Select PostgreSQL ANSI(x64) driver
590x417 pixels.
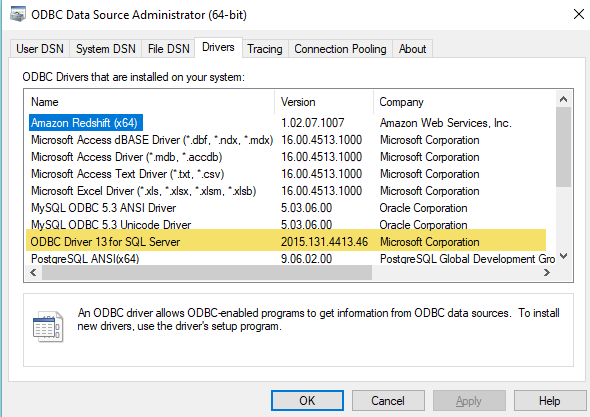pyautogui.click(x=85, y=259)
